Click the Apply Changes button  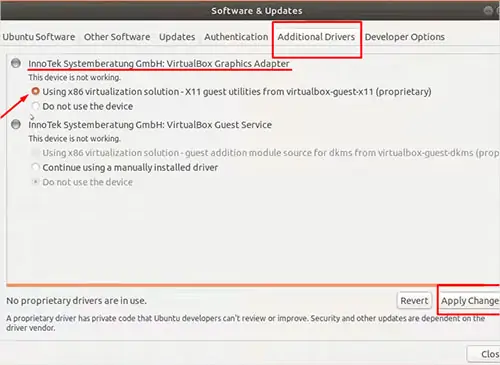click(469, 301)
